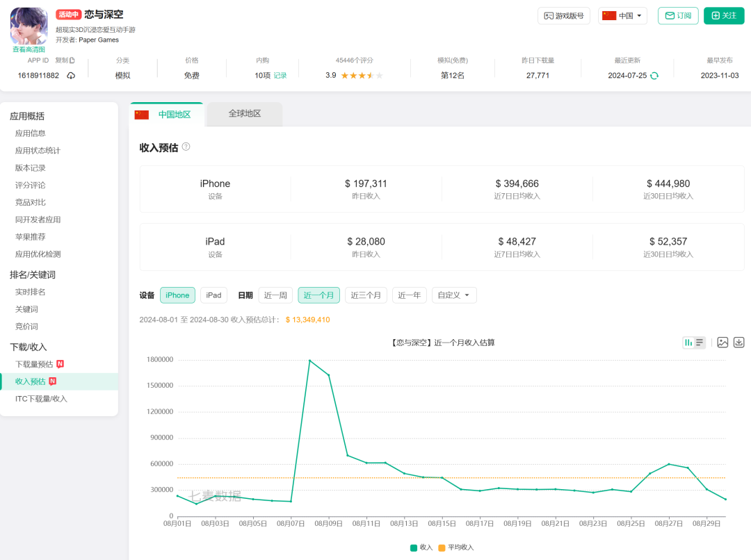Click the 关注 follow button
This screenshot has width=751, height=560.
pos(724,15)
